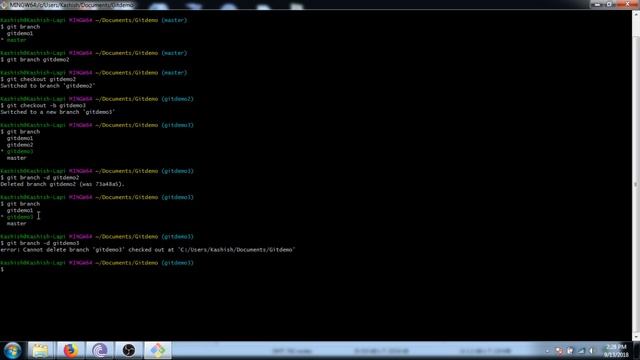Click "Switched to a new branch 'gitdemo3'" line
This screenshot has height=360, width=640.
tap(58, 112)
